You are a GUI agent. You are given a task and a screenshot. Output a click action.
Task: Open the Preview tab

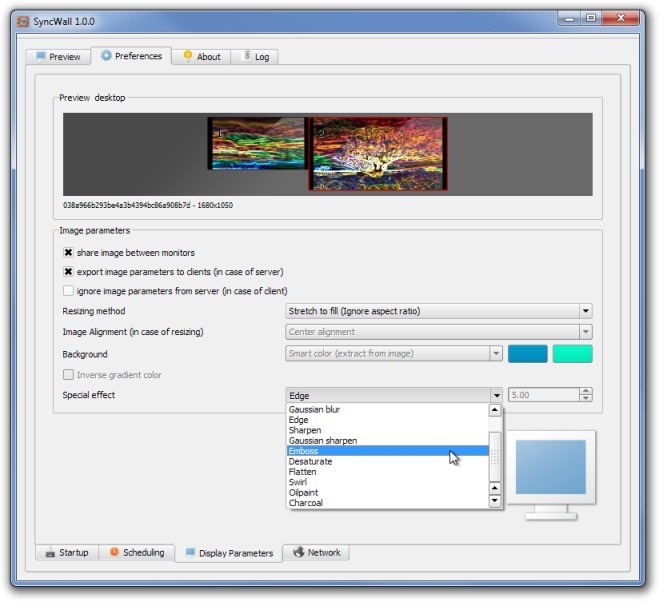click(x=59, y=56)
